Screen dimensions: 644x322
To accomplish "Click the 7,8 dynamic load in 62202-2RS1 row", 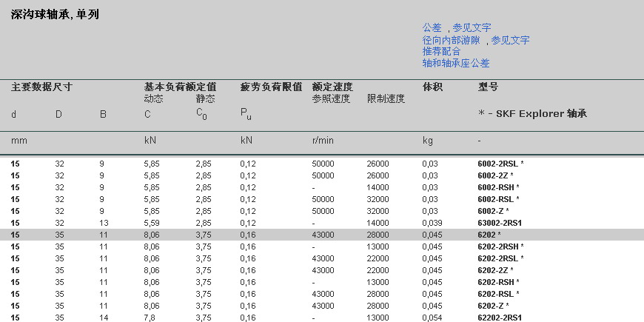I will point(149,318).
